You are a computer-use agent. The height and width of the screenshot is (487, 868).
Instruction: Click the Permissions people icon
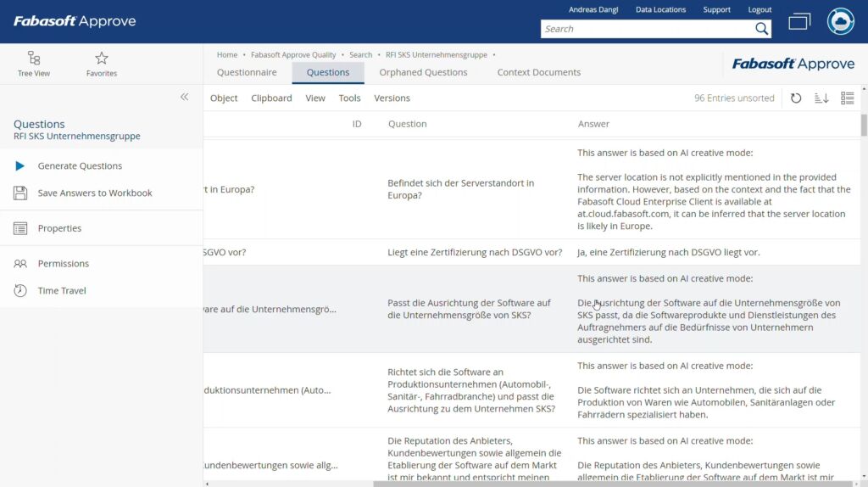pyautogui.click(x=20, y=264)
